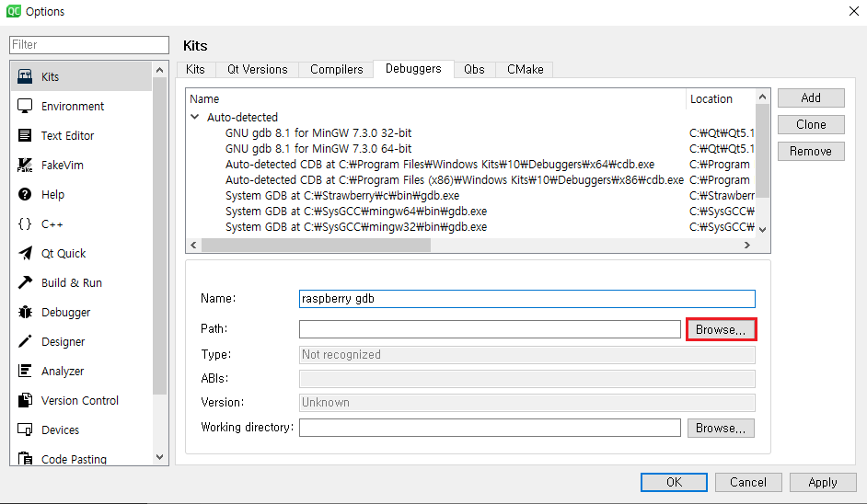Open the Qbs tab

click(x=474, y=69)
